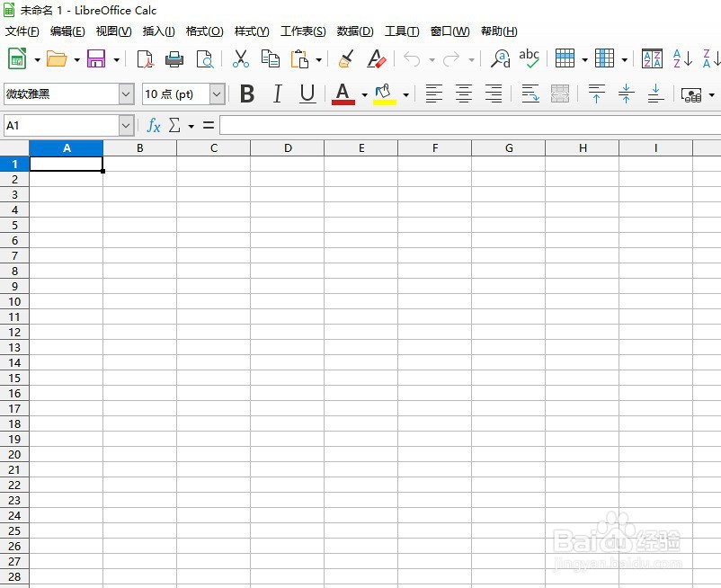Screen dimensions: 721x588
Task: Click the Print button
Action: click(x=173, y=58)
